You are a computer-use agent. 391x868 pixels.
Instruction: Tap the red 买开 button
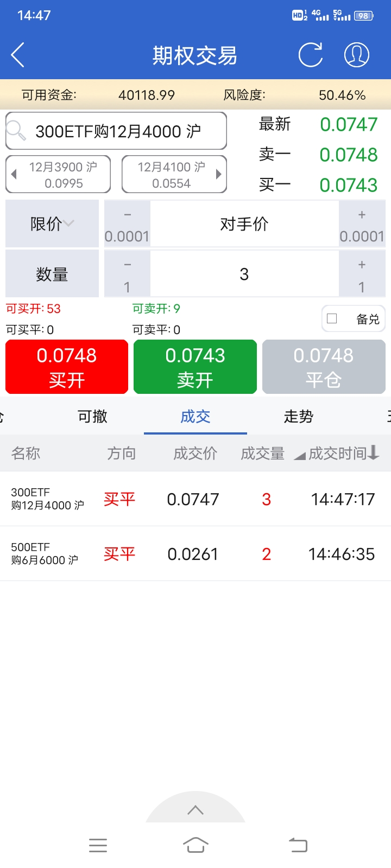[67, 367]
